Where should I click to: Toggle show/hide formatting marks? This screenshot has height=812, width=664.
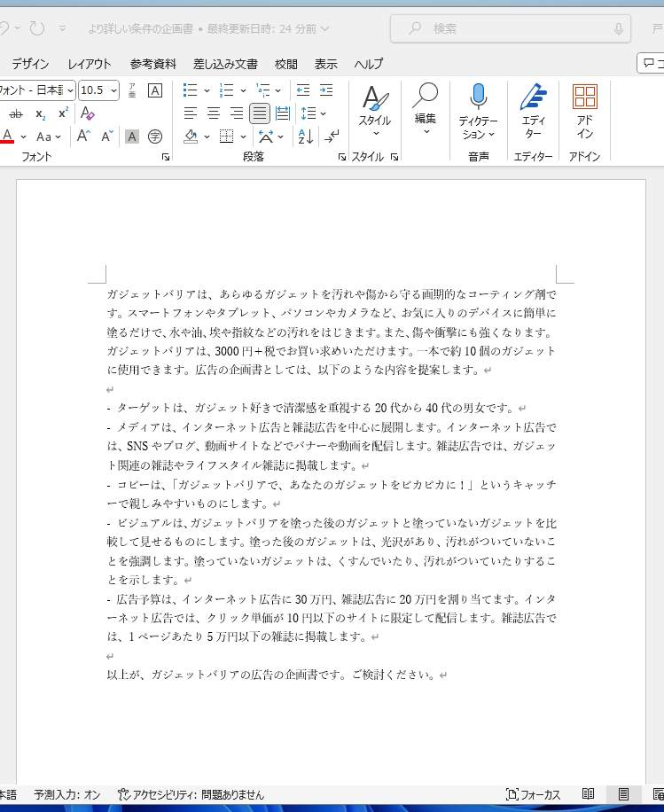[332, 137]
